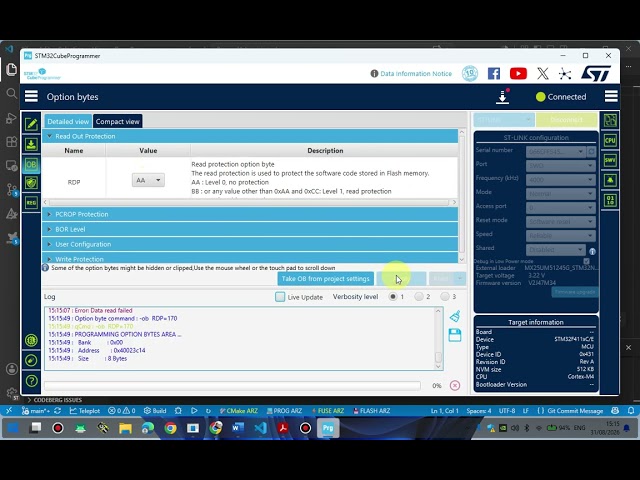Click the bell-shaped icon on right strip
This screenshot has width=640, height=480.
610,180
